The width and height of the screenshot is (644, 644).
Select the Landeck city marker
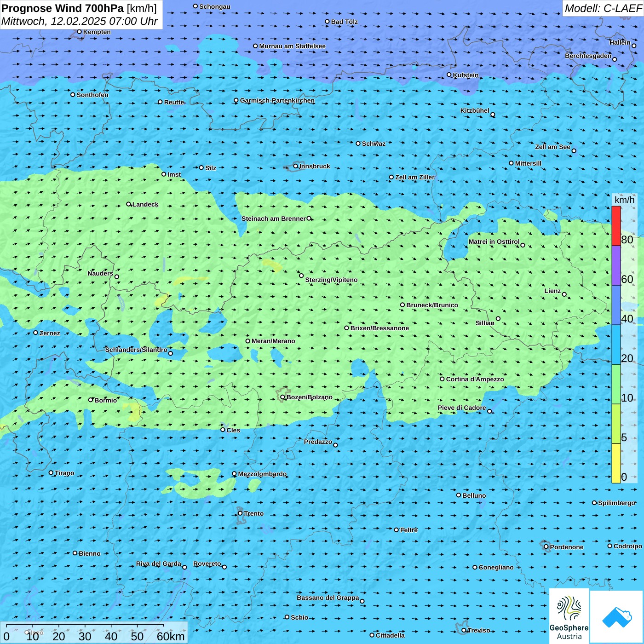tap(129, 204)
